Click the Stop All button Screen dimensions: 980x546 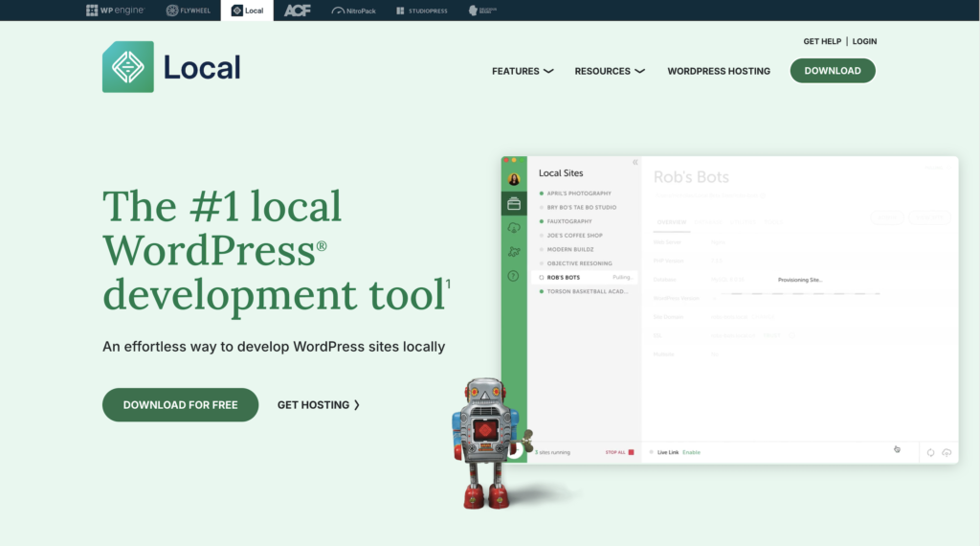619,452
